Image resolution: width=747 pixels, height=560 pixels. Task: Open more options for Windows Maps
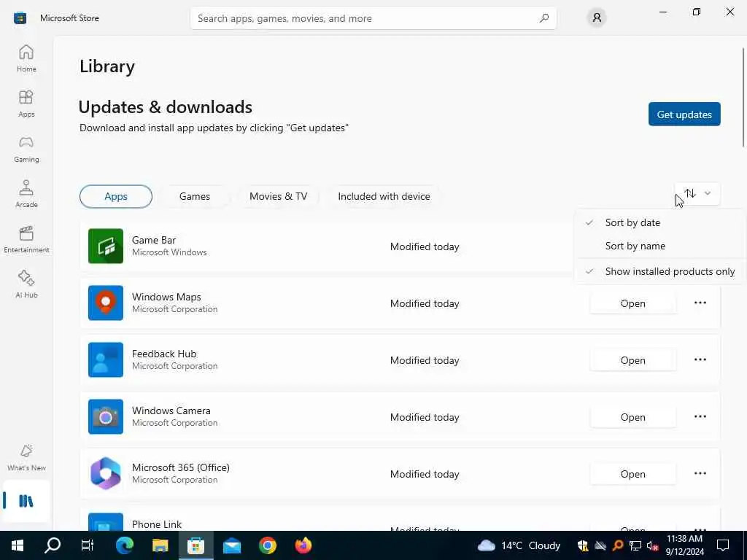click(x=700, y=303)
